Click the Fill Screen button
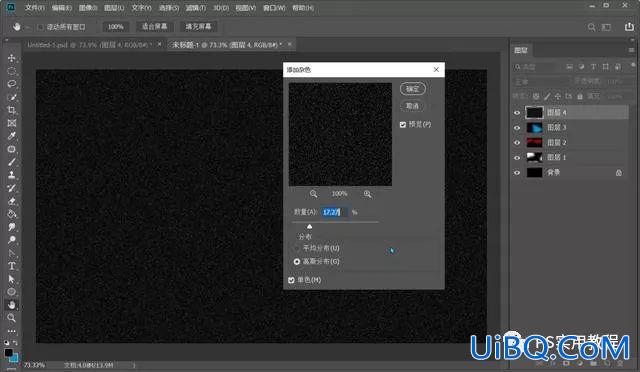This screenshot has height=372, width=640. [x=198, y=27]
